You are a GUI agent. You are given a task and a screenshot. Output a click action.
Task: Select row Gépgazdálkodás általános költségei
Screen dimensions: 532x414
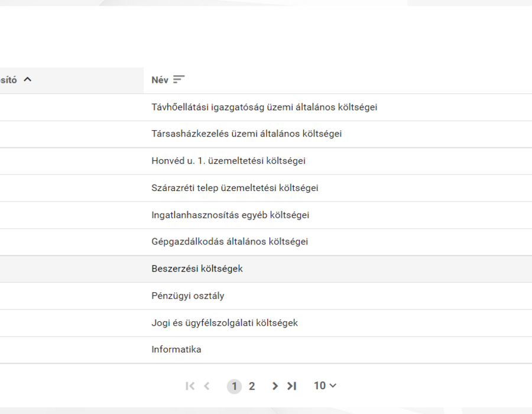266,242
